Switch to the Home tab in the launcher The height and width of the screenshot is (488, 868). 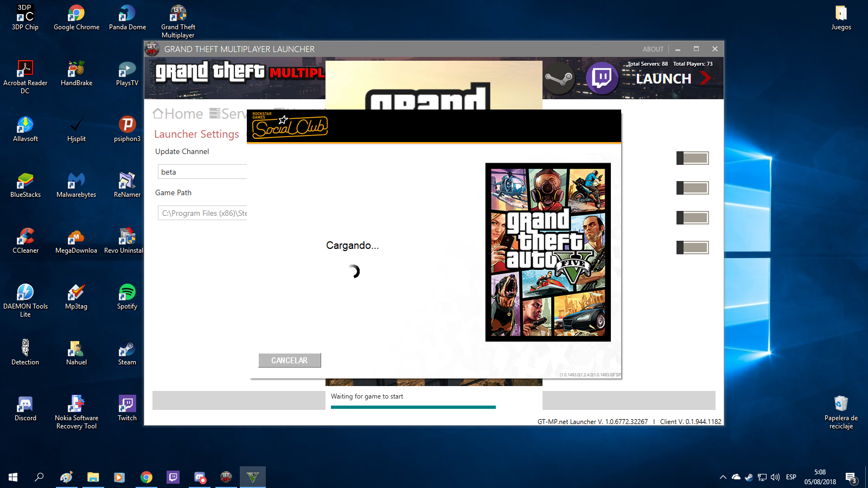(x=178, y=114)
